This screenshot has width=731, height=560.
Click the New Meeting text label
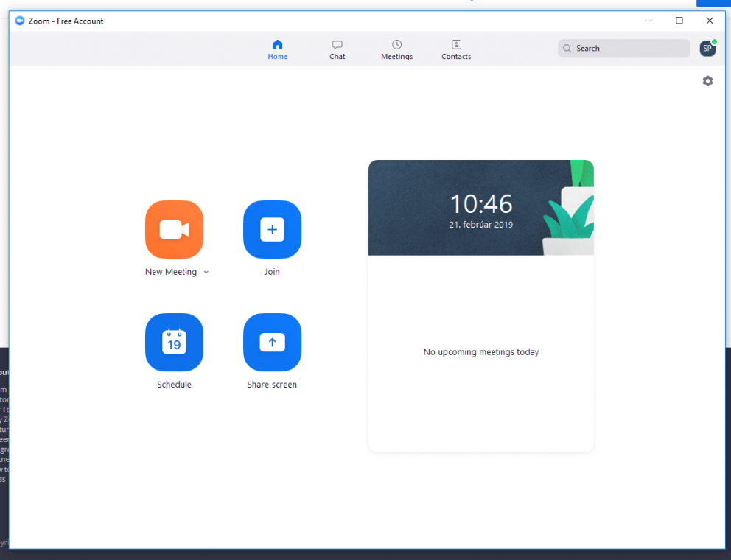pos(171,272)
